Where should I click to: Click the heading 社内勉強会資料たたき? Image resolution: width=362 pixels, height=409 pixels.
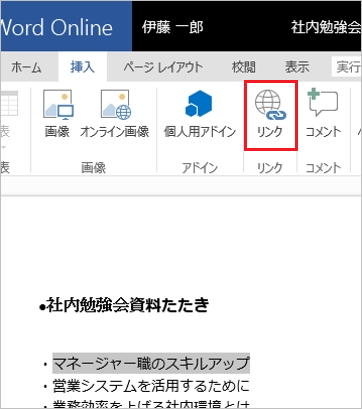point(128,305)
